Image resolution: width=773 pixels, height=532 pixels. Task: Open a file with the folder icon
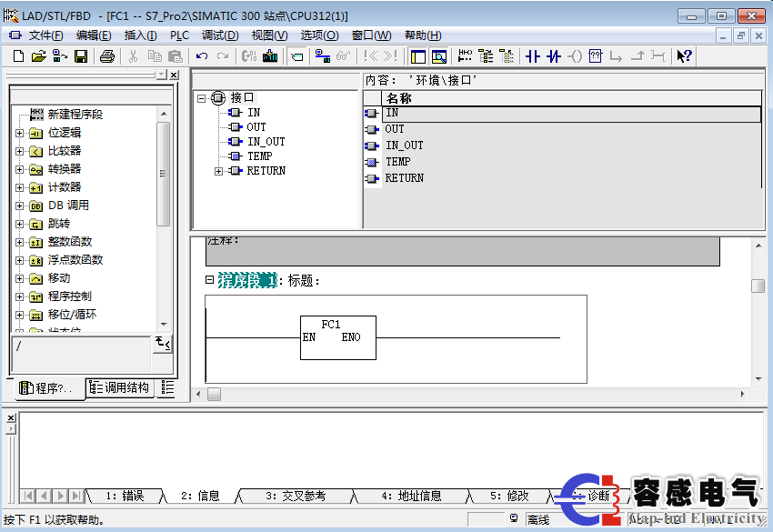point(38,56)
